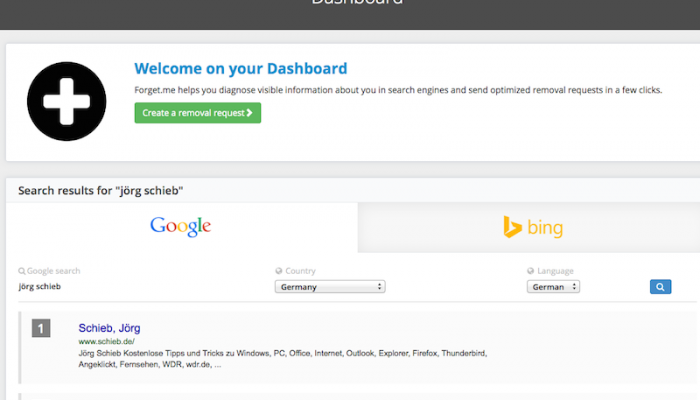Click Create a removal request button

pyautogui.click(x=198, y=113)
